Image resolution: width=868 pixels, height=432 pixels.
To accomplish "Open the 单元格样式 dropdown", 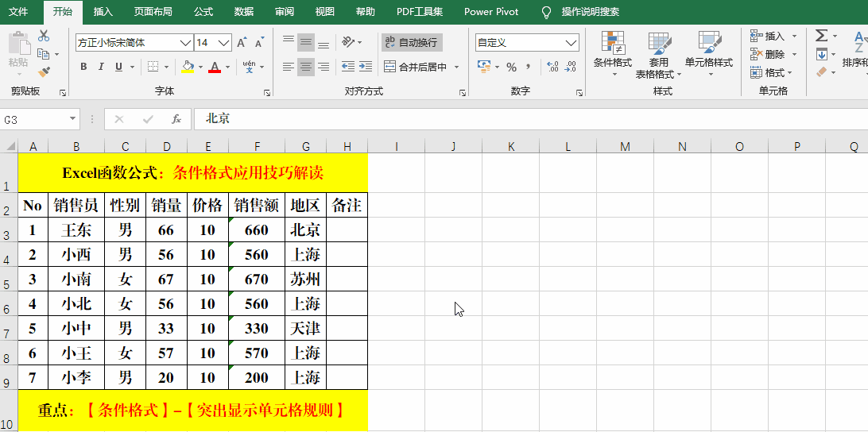I will point(708,54).
